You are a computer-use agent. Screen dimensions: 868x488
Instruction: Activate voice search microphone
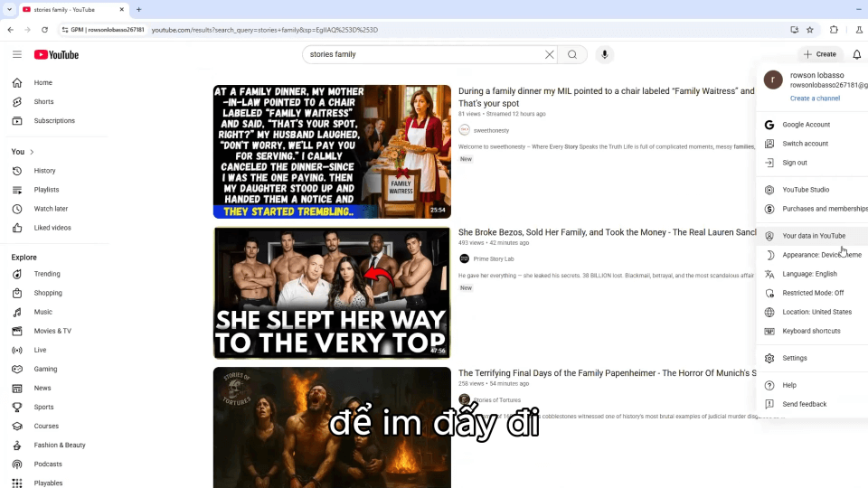[605, 54]
